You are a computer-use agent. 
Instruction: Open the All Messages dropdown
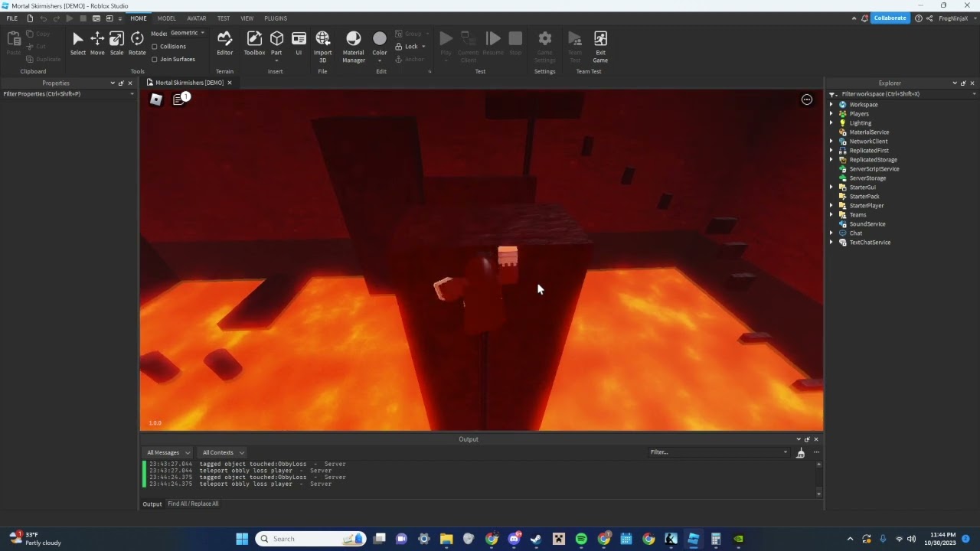pos(168,452)
